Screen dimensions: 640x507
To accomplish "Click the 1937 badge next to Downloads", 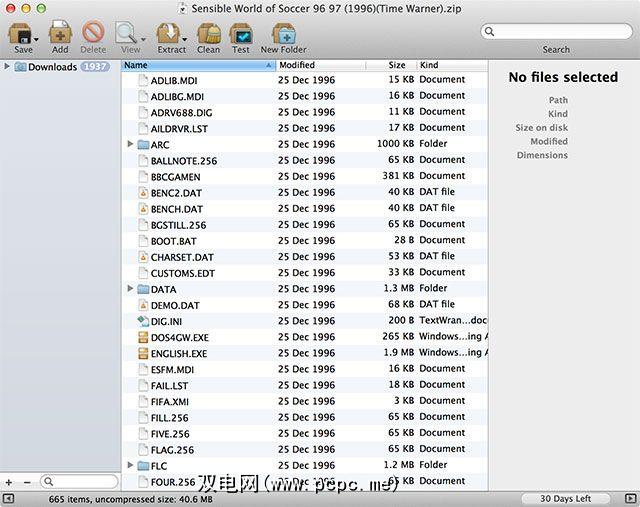I will (95, 67).
